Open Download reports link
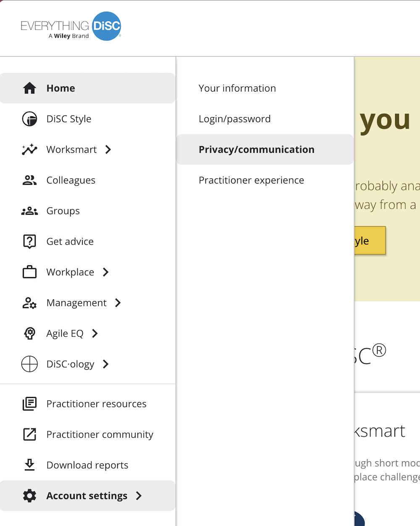Image resolution: width=420 pixels, height=526 pixels. tap(88, 465)
